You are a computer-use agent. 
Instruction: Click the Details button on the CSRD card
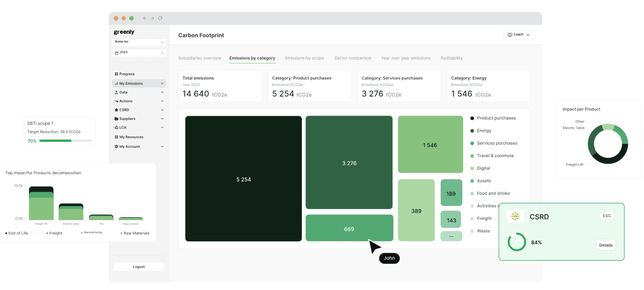pyautogui.click(x=605, y=245)
